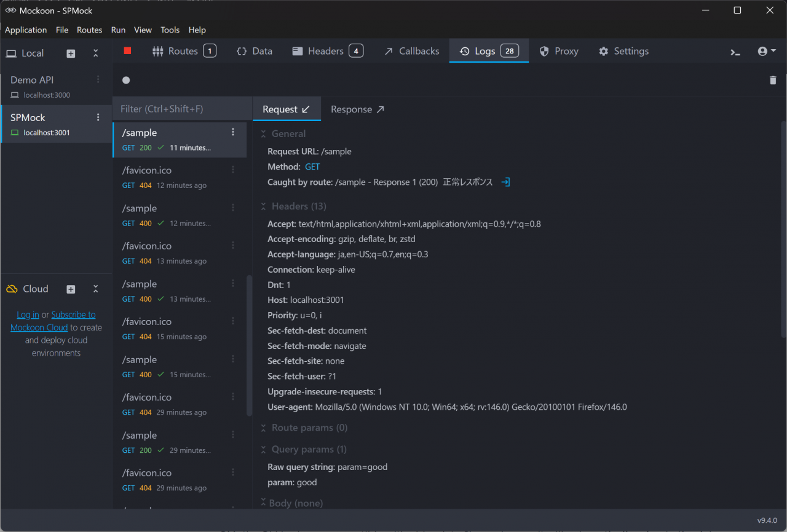
Task: Switch to the Response tab
Action: (x=357, y=109)
